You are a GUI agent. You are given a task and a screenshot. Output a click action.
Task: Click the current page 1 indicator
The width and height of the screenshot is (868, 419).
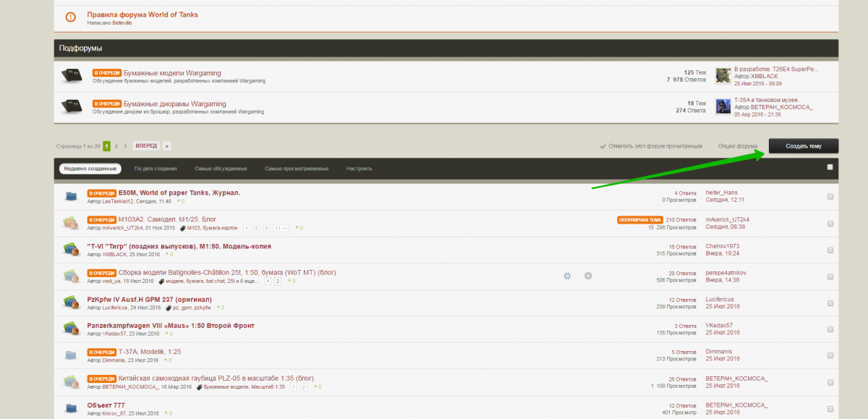point(106,146)
